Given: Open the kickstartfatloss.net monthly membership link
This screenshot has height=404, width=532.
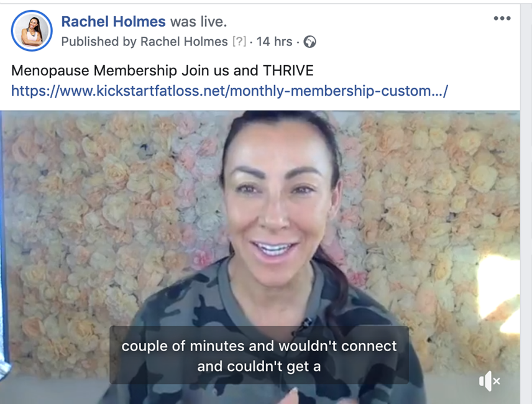Looking at the screenshot, I should coord(229,91).
